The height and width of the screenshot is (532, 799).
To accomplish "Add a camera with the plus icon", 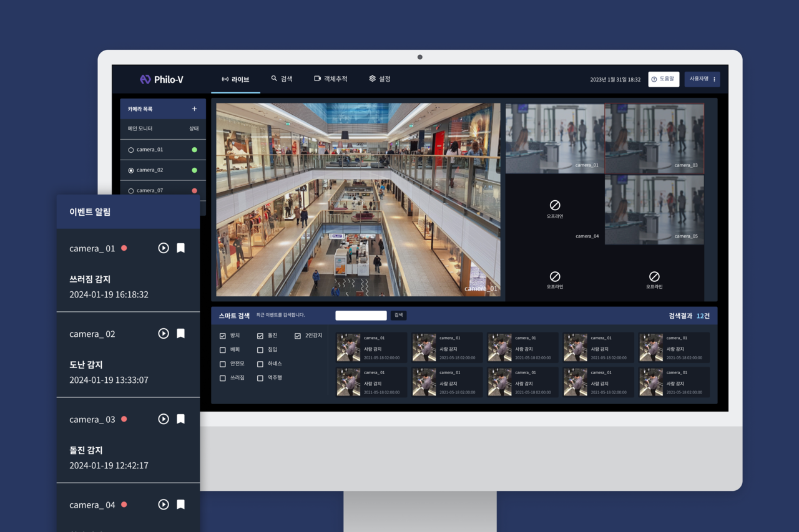I will click(x=194, y=109).
